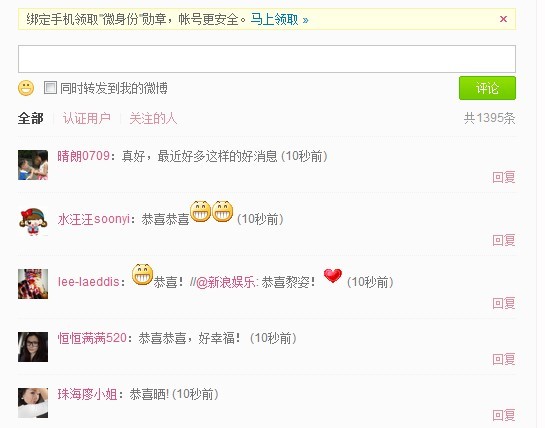Click 水汪汪soonyi's cartoon girl avatar
This screenshot has width=545, height=428.
click(x=33, y=221)
